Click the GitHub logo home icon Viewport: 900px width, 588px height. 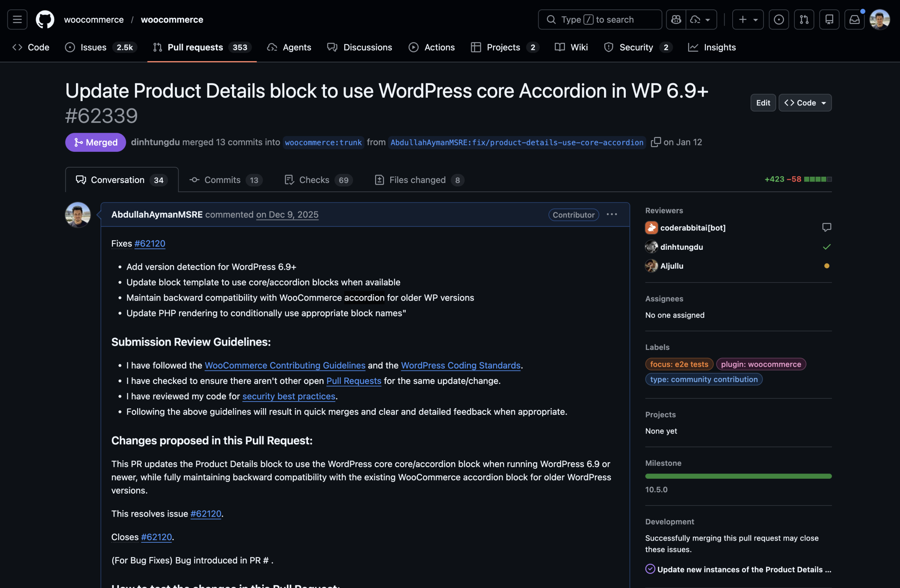click(45, 19)
